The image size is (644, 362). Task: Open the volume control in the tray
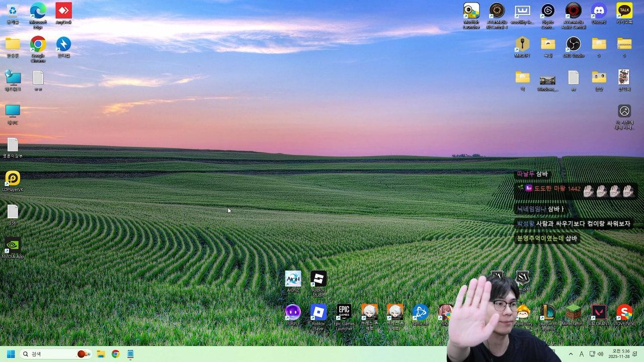(600, 354)
